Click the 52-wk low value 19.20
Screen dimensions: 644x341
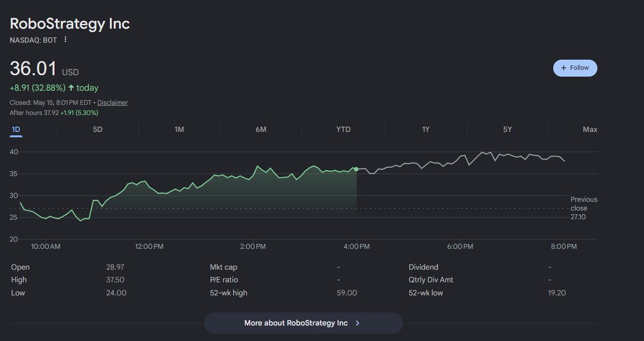pos(557,293)
